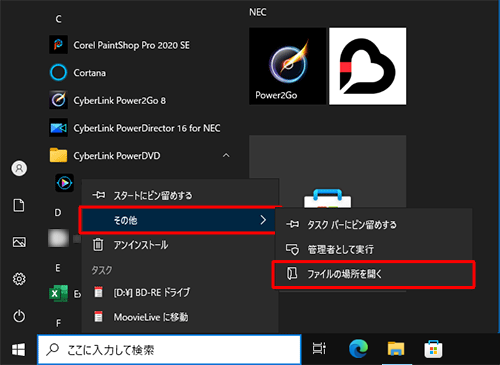Viewport: 500px width, 365px height.
Task: Collapse the CyberLink PowerDVD folder chevron
Action: point(226,155)
